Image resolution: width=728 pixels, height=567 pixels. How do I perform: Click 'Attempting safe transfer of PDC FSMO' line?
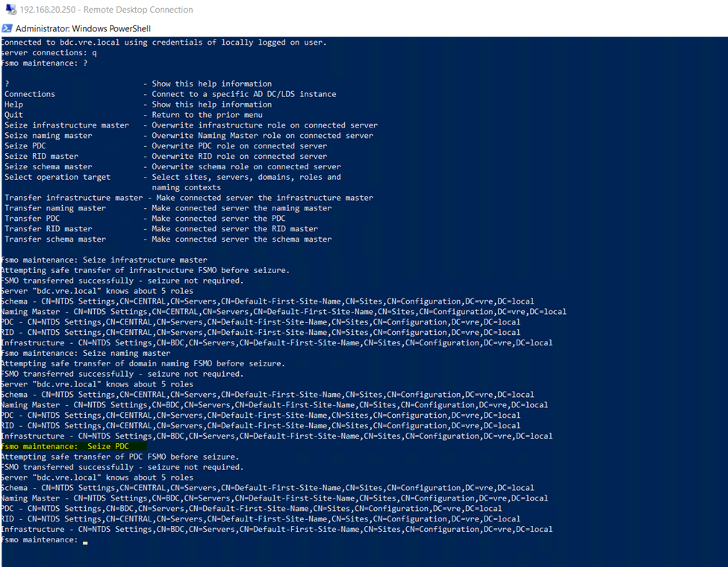click(119, 457)
